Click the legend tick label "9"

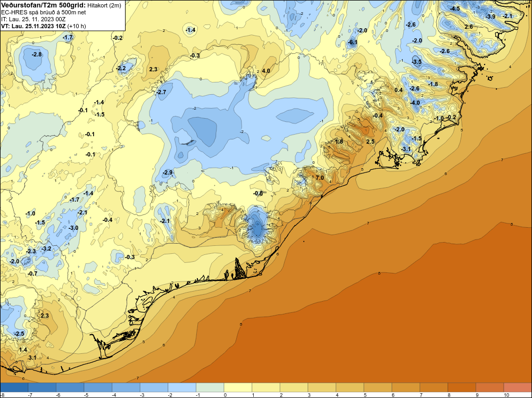tap(477, 395)
